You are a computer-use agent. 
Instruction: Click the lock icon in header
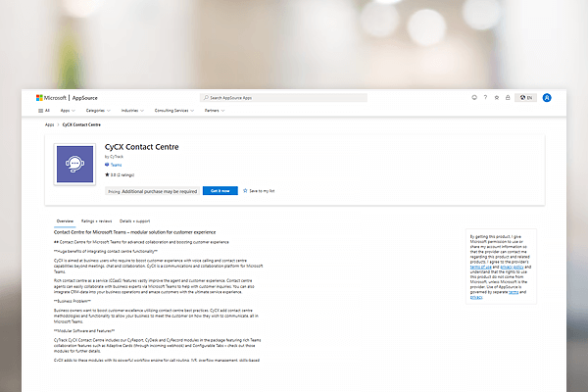point(508,98)
